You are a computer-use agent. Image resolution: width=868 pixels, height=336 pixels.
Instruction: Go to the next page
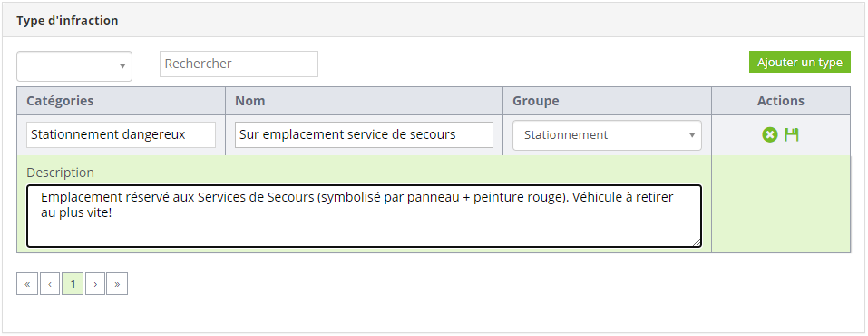pos(95,284)
